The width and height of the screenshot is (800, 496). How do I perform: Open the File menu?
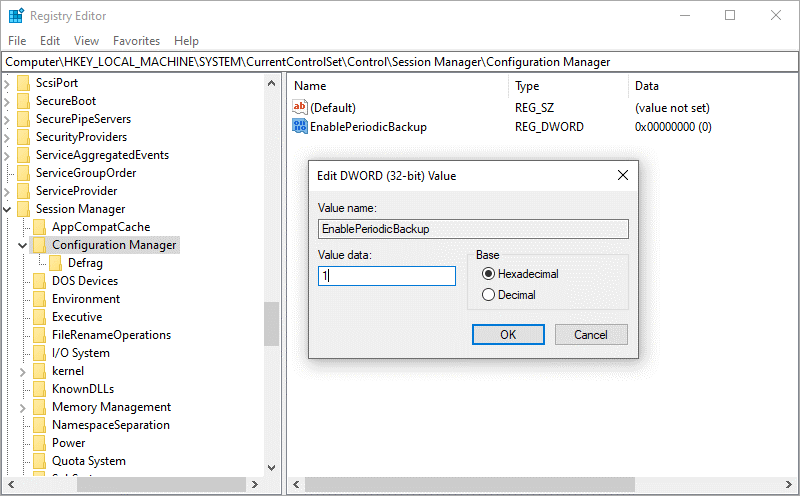click(17, 41)
